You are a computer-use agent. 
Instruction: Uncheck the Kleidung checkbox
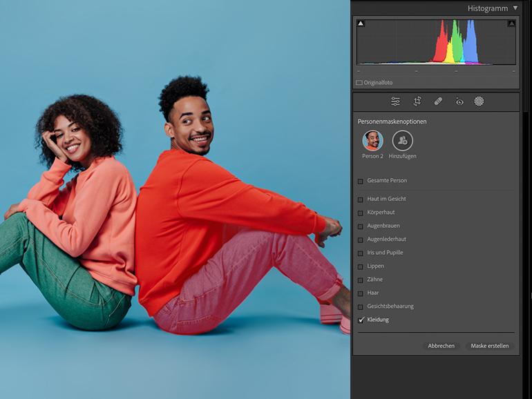tap(361, 320)
